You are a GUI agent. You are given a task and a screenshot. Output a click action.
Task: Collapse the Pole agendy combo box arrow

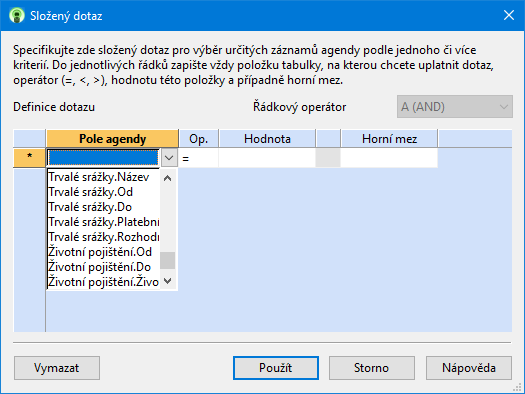point(169,158)
